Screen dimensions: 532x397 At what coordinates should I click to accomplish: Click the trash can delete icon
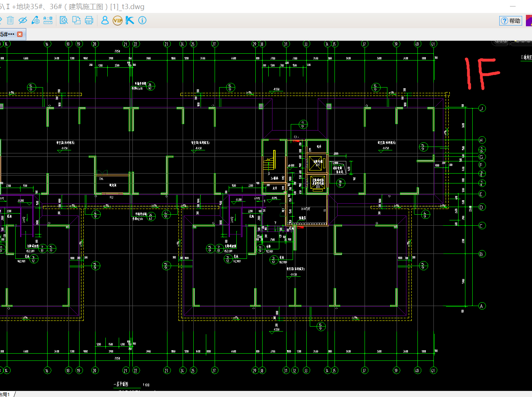coord(10,20)
